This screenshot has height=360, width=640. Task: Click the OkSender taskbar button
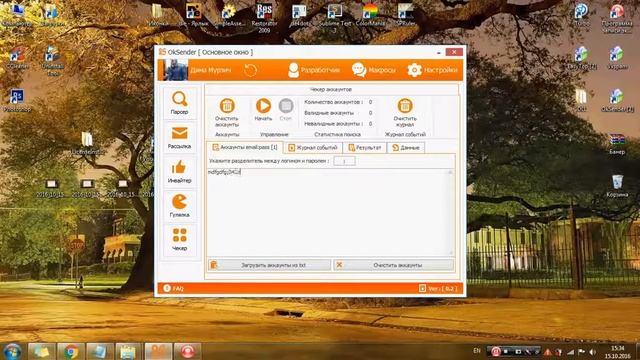click(x=158, y=351)
